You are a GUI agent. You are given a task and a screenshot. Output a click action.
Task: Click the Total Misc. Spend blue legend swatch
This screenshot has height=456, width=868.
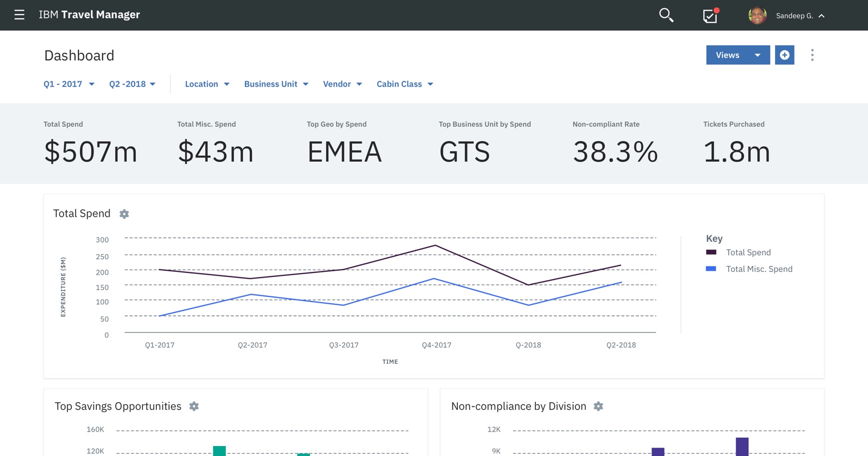pyautogui.click(x=711, y=269)
